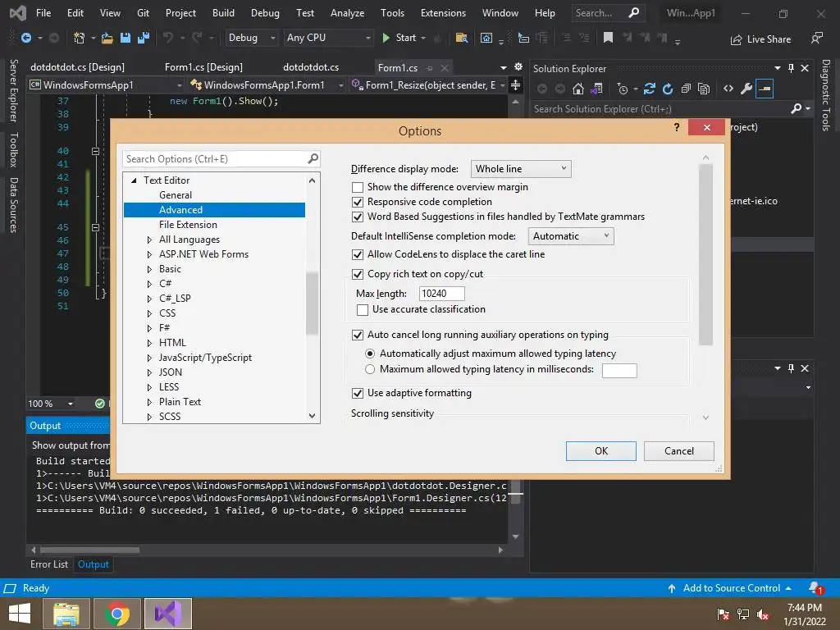Open File Explorer from the taskbar
The image size is (840, 630).
66,614
